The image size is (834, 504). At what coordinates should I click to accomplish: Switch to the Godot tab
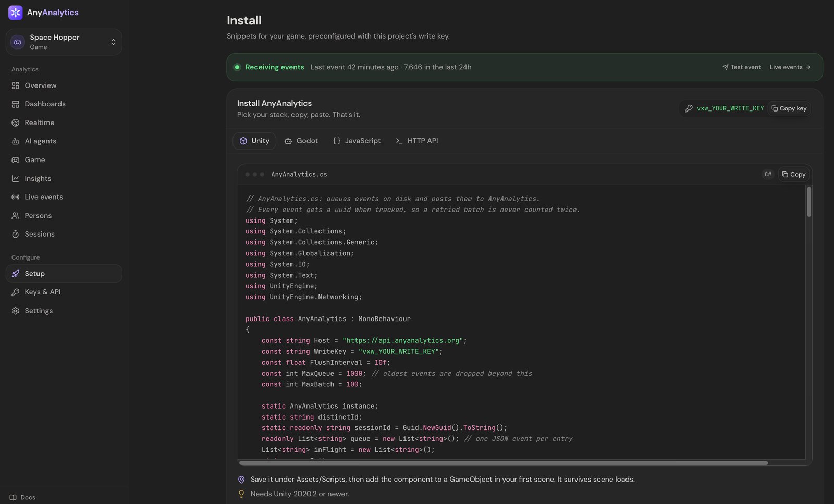click(301, 141)
